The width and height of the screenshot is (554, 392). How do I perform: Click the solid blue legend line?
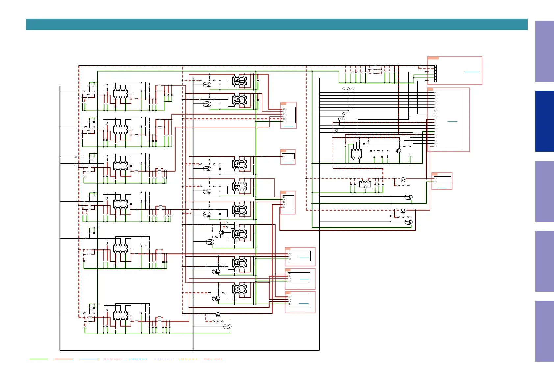click(x=88, y=359)
